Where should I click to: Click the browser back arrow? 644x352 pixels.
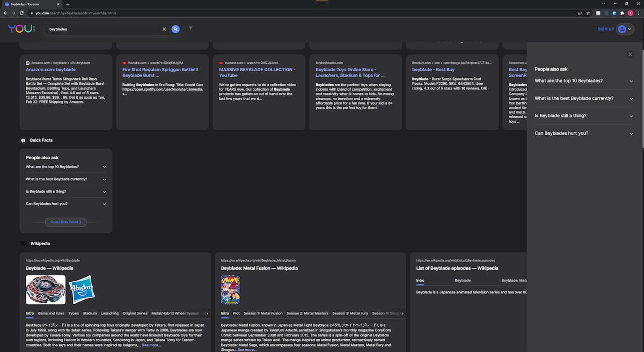[5, 13]
